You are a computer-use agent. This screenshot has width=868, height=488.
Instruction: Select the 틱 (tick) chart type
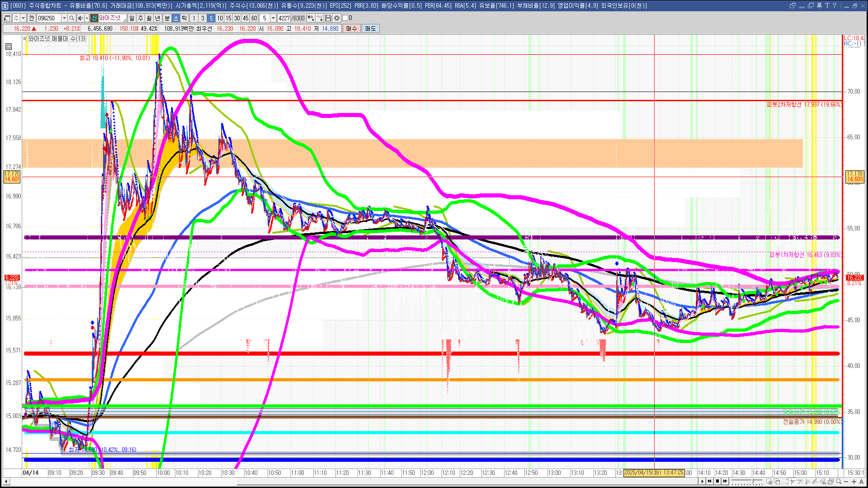pyautogui.click(x=184, y=18)
